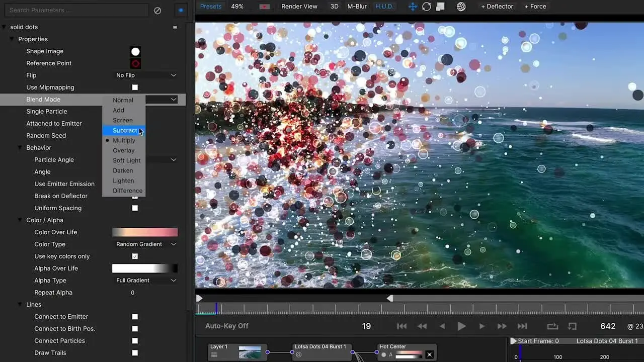The width and height of the screenshot is (644, 362).
Task: Open the Color Type Random Gradient dropdown
Action: coord(146,244)
